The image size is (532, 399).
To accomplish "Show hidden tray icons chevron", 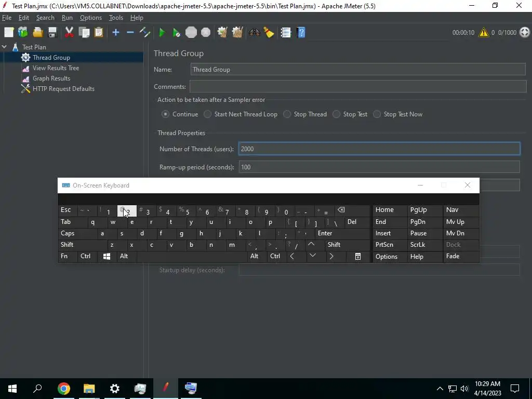I will click(440, 389).
